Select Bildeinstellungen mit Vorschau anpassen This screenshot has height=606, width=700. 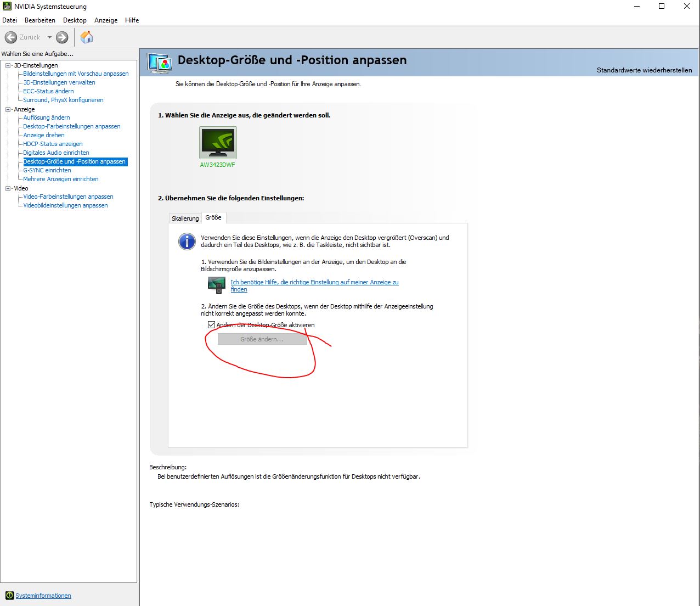(76, 74)
